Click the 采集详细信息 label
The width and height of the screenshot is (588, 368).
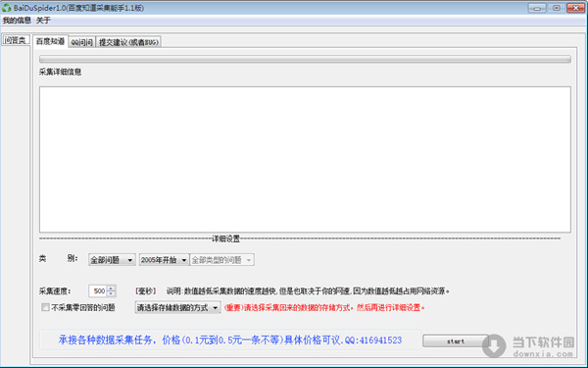coord(61,72)
